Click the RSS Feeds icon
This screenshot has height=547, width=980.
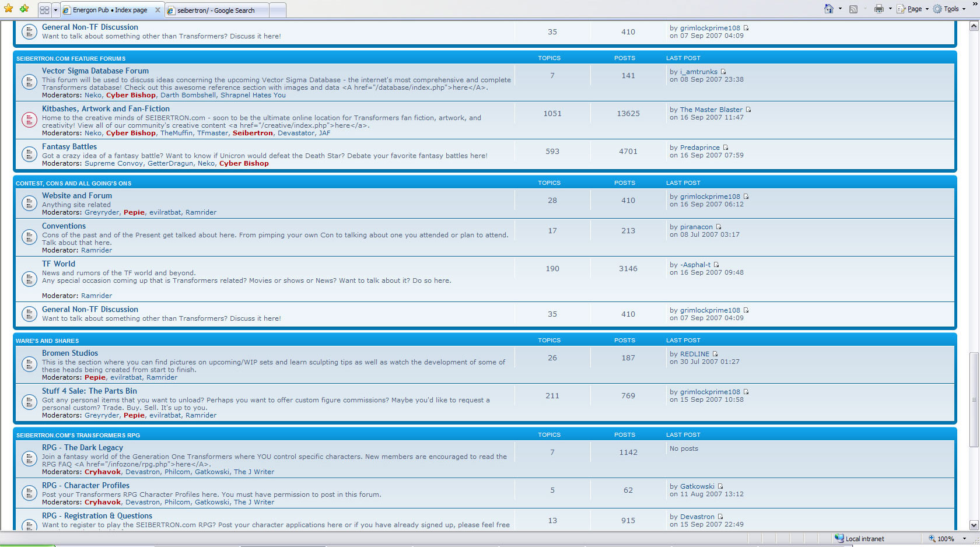coord(853,9)
